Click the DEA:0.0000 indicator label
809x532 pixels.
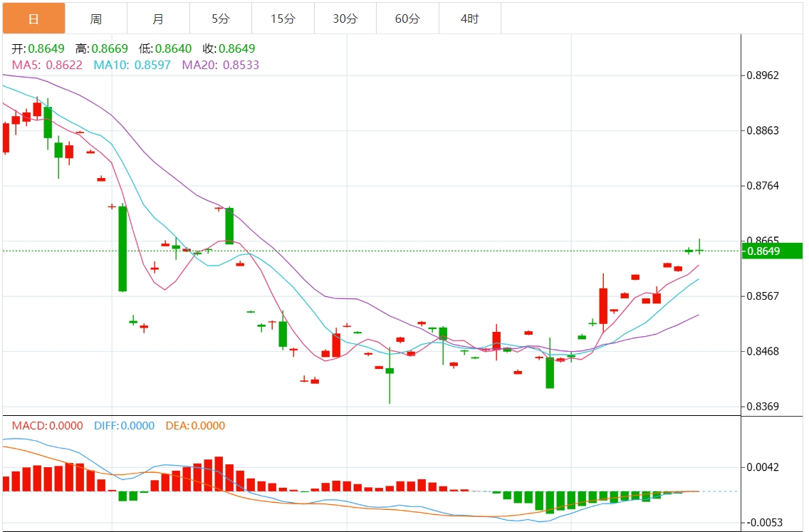pos(196,426)
